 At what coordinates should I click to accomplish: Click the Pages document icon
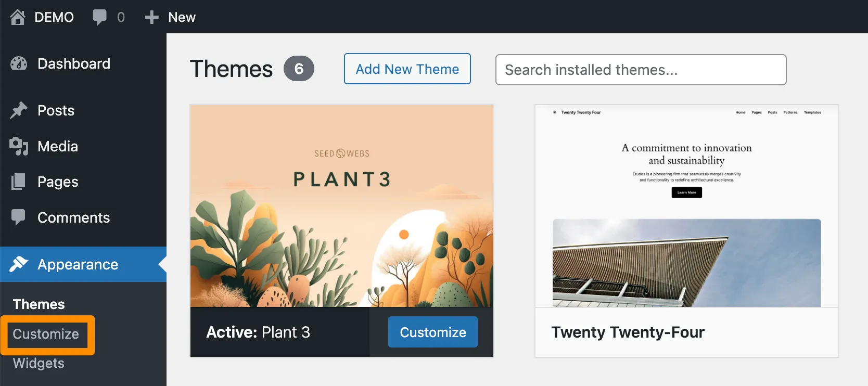(x=19, y=182)
